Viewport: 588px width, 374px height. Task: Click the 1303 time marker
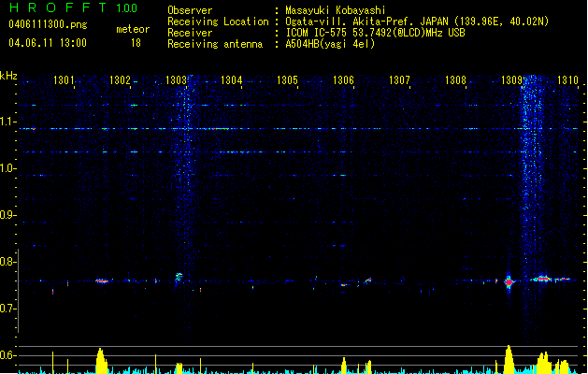click(176, 79)
